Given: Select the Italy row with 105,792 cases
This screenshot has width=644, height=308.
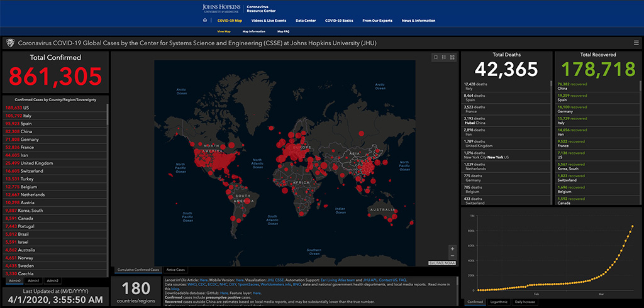Looking at the screenshot, I should [55, 116].
